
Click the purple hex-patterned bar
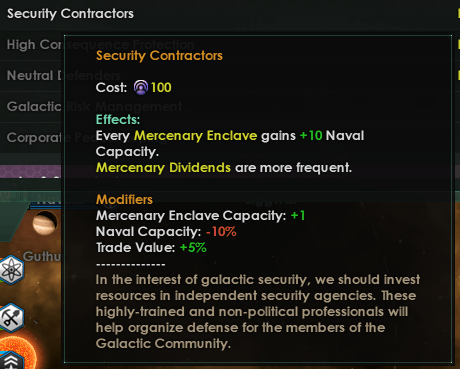[x=32, y=171]
